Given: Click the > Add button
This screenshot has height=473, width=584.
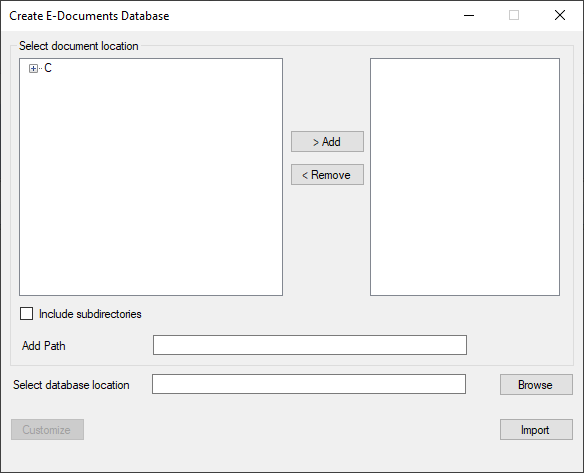Looking at the screenshot, I should 327,142.
